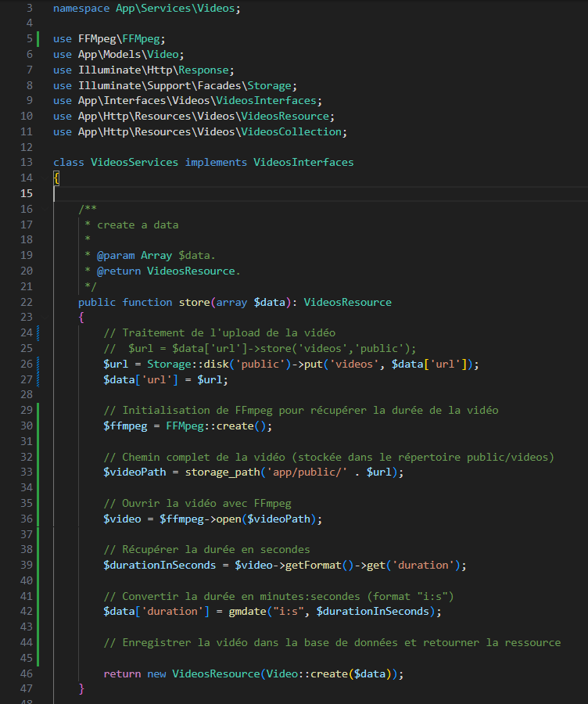Screen dimensions: 588x704
Task: Click the $durationInSeconds variable on line 39
Action: (x=160, y=566)
